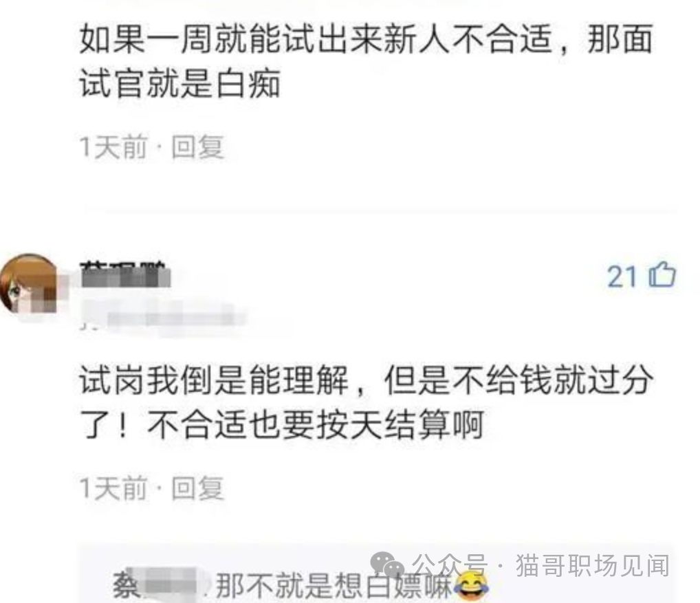Like the comment using the thumbs-up icon

(662, 274)
